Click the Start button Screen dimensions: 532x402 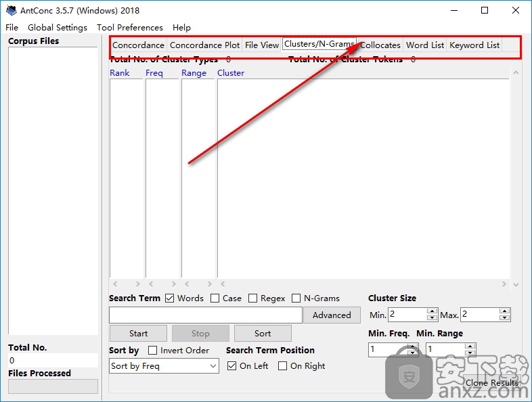[139, 334]
